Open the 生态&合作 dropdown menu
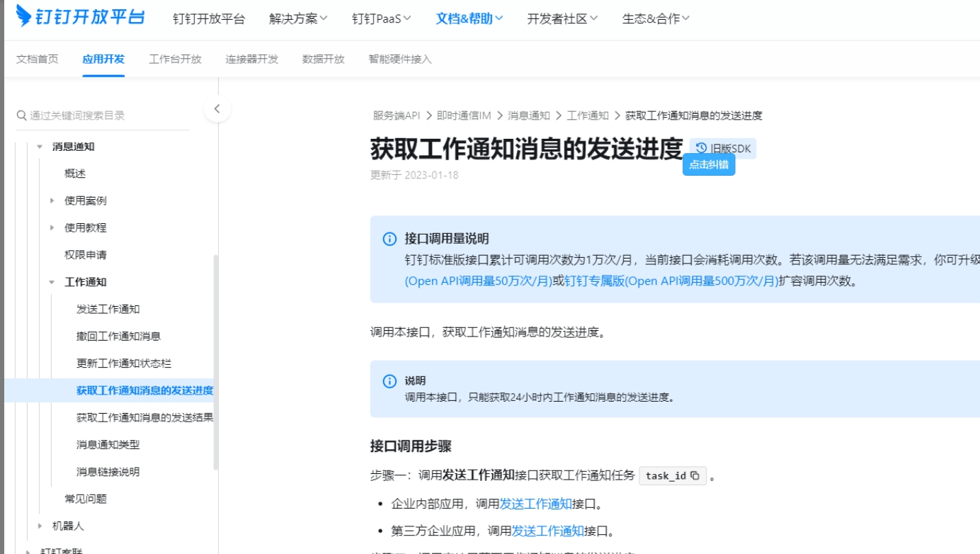Image resolution: width=980 pixels, height=554 pixels. 656,19
